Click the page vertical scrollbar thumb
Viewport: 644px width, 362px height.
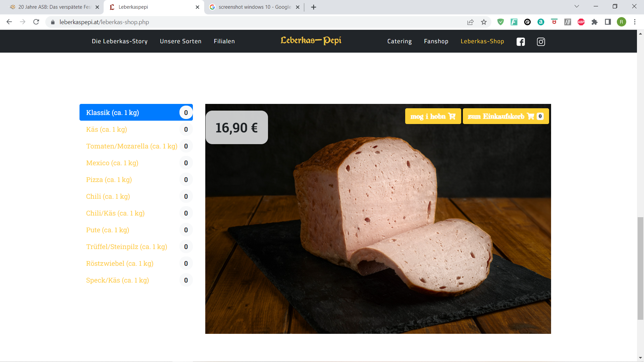tap(640, 268)
